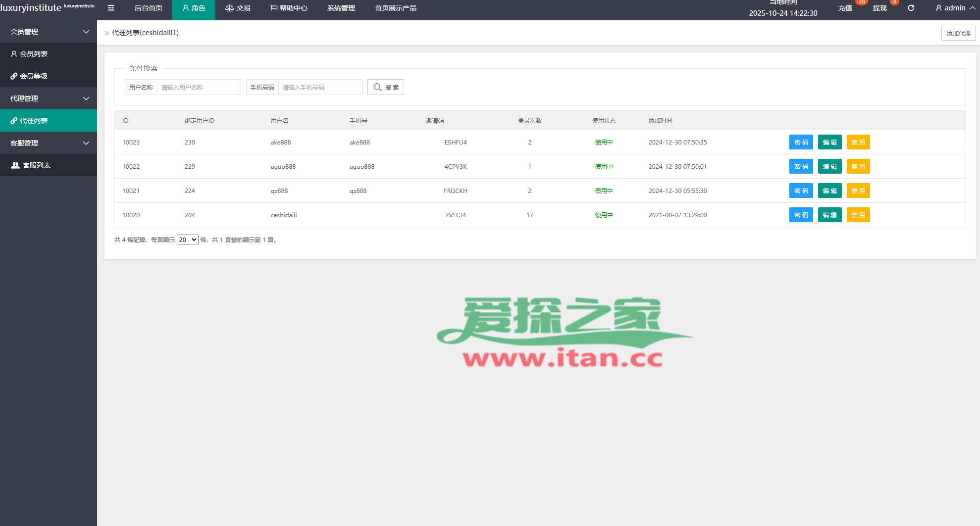
Task: Open 客服列表 from the sidebar
Action: point(36,165)
